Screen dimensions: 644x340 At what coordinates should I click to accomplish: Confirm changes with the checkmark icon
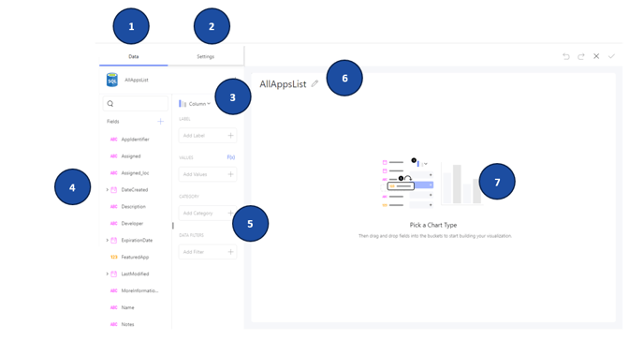611,56
